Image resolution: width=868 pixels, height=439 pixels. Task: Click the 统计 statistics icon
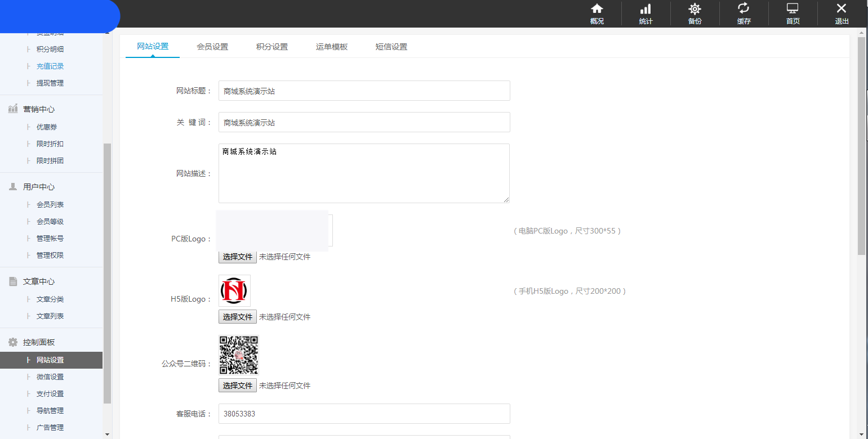646,12
